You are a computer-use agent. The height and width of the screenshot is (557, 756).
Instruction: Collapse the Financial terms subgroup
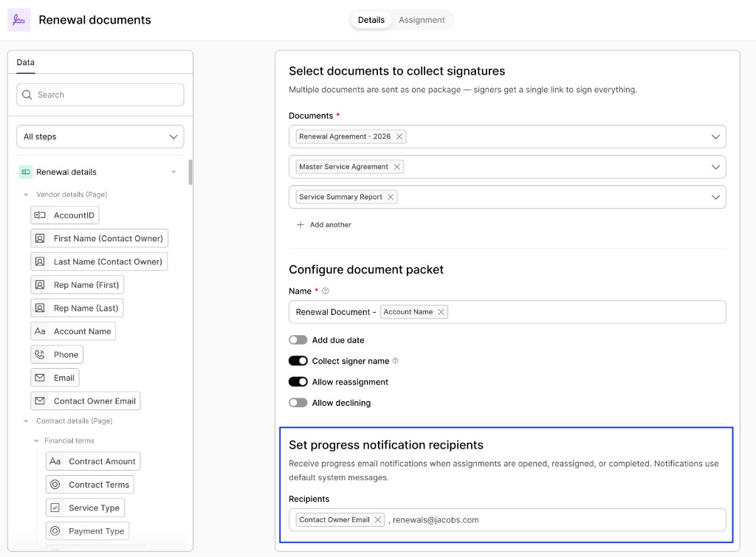click(36, 441)
